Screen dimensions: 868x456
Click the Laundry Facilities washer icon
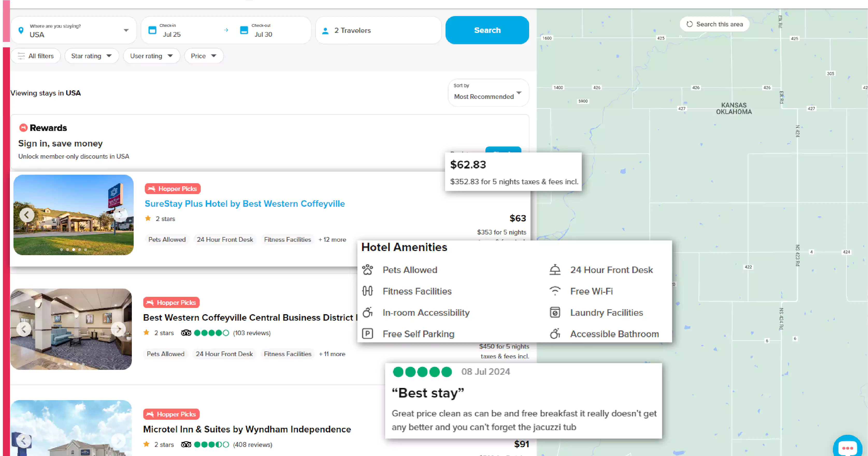click(555, 312)
